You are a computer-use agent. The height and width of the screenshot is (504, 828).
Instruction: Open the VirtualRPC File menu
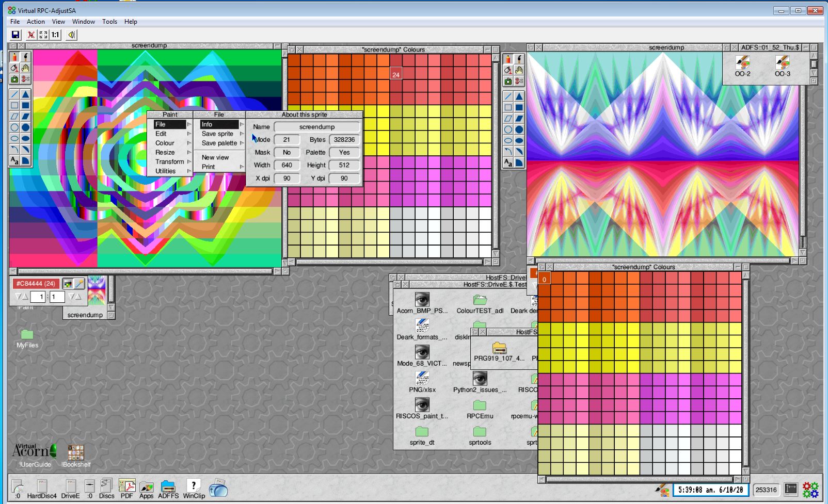point(15,22)
